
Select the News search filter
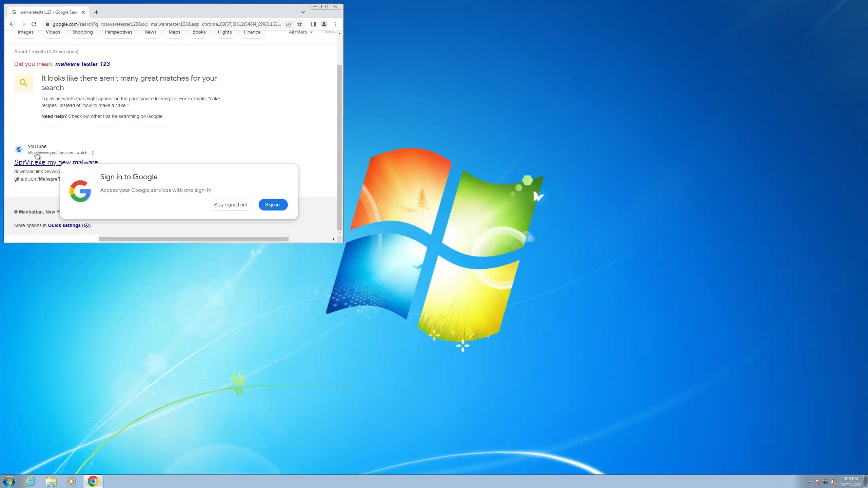point(150,33)
